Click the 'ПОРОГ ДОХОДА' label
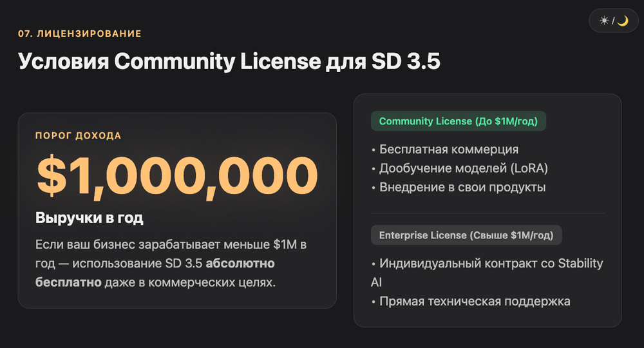This screenshot has width=644, height=348. coord(78,135)
